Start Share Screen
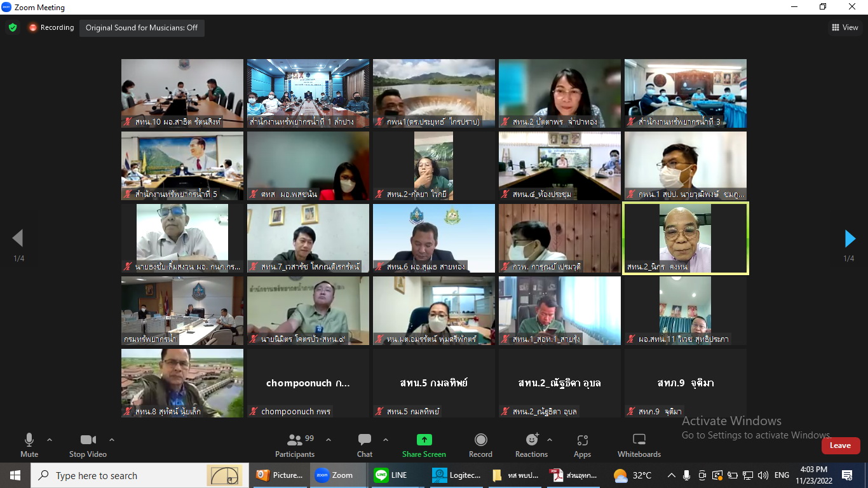Screen dimensions: 868x488 [x=424, y=445]
